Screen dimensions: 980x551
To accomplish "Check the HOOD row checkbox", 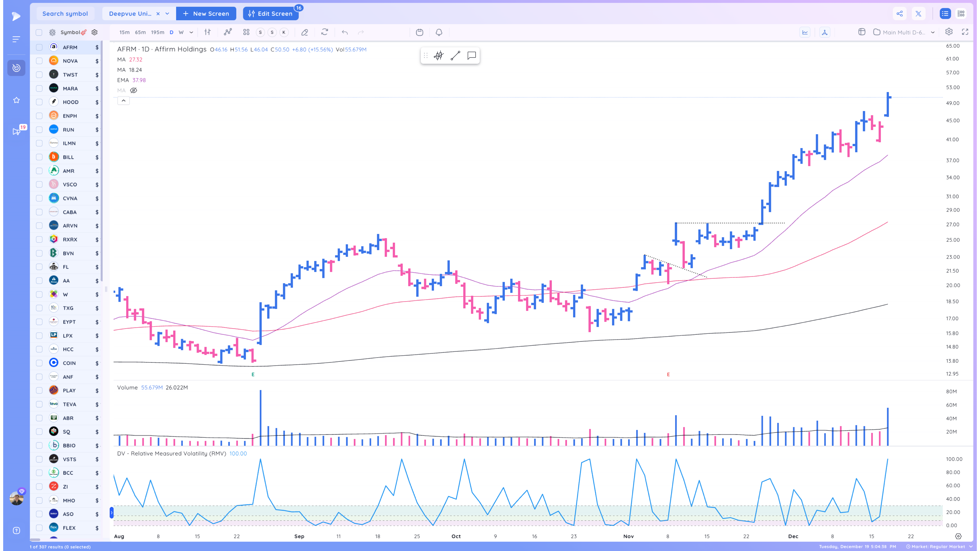I will [39, 102].
